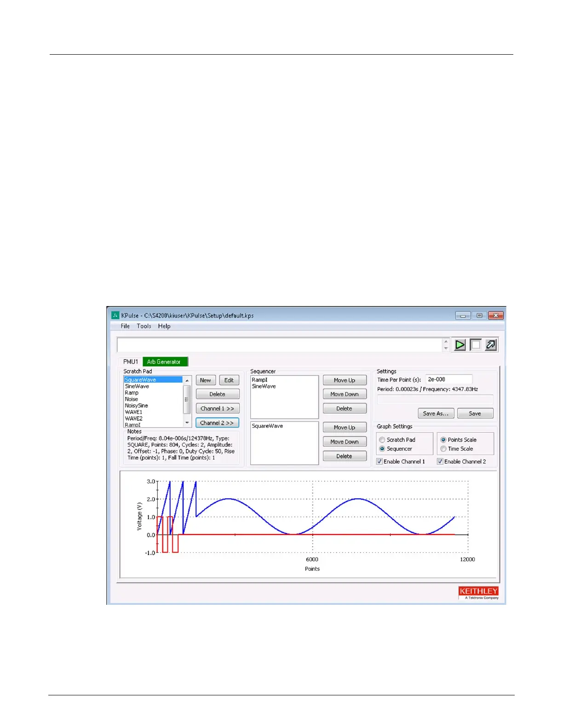Close the KPulse window

click(496, 316)
